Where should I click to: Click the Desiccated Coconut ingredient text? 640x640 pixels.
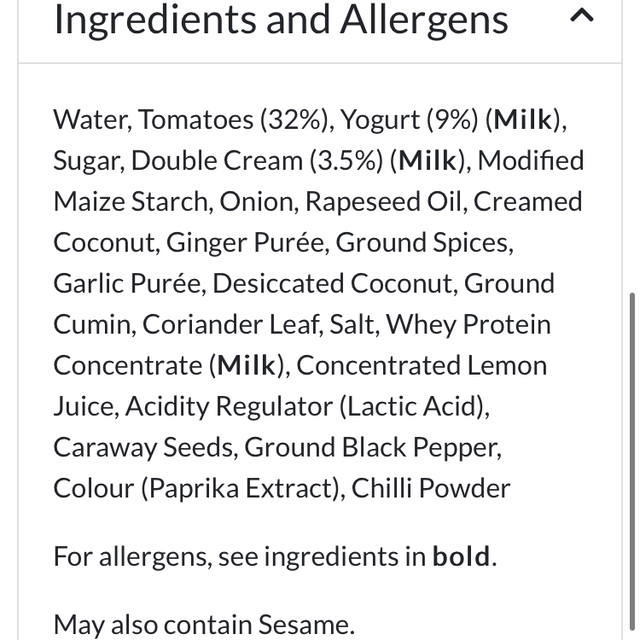click(x=334, y=284)
